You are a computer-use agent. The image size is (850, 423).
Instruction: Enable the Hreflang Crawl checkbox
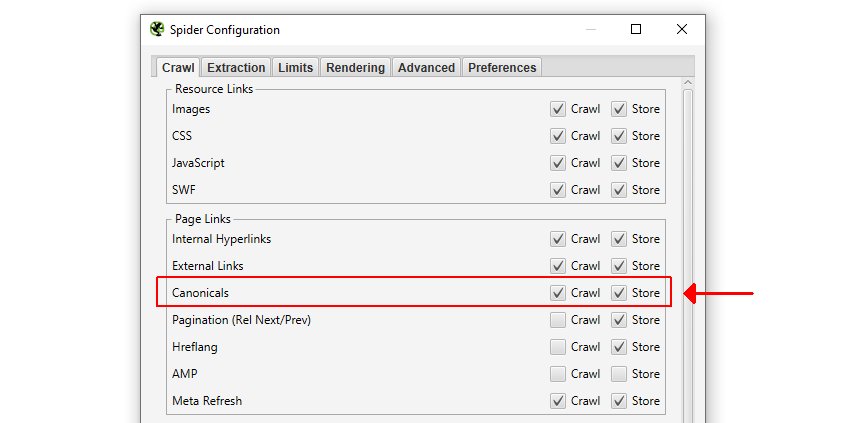point(558,347)
